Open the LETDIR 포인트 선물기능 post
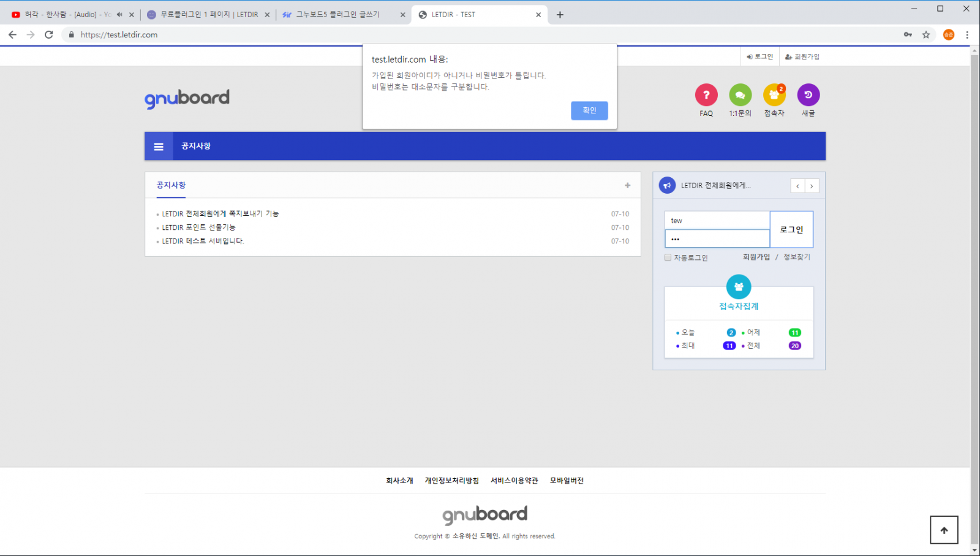The height and width of the screenshot is (556, 980). pos(198,227)
